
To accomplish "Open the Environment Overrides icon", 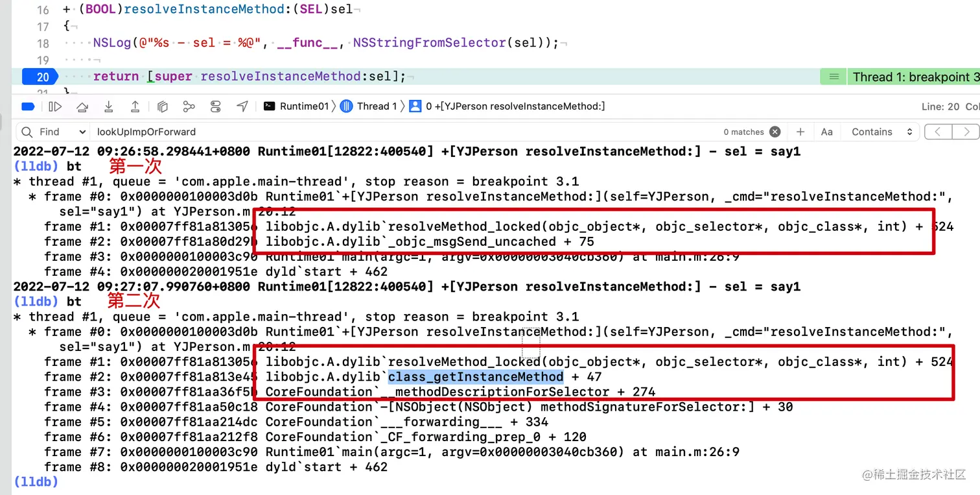I will pyautogui.click(x=215, y=106).
